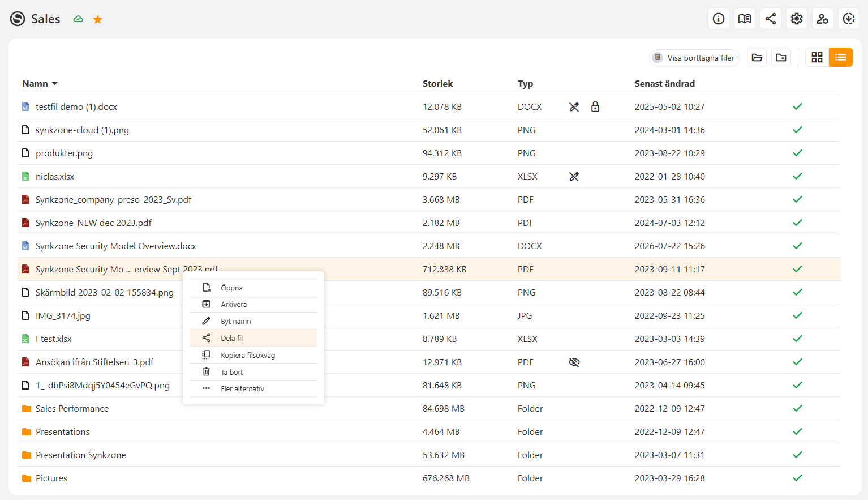
Task: Click Typ column header
Action: click(525, 84)
